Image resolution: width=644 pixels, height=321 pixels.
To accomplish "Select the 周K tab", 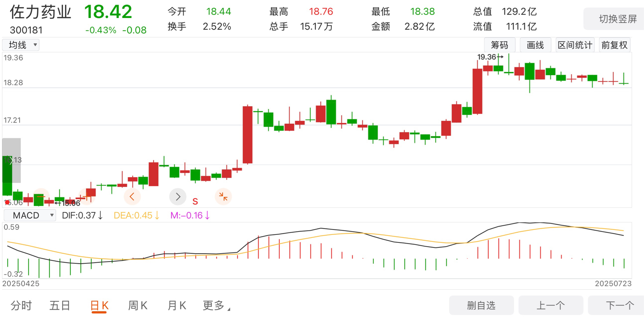I will pyautogui.click(x=137, y=306).
